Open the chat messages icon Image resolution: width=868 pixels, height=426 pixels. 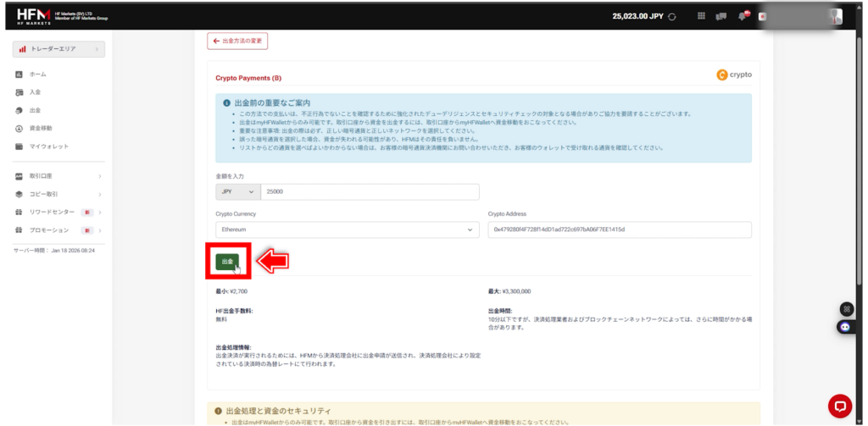point(722,16)
